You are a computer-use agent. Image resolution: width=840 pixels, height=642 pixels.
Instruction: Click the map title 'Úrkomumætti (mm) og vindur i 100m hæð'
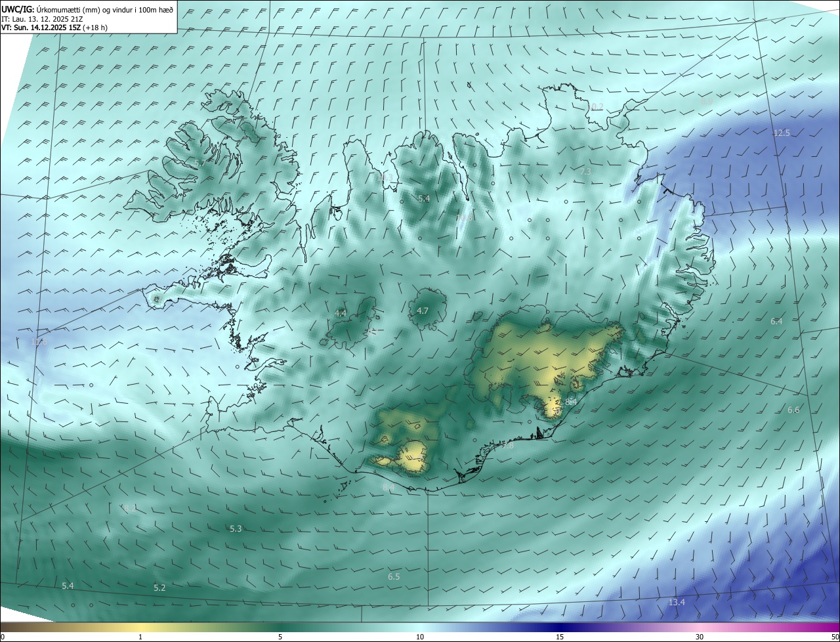105,9
